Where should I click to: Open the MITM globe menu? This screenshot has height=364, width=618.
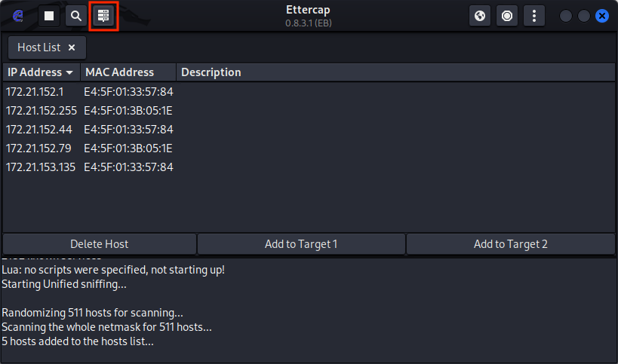(x=480, y=16)
